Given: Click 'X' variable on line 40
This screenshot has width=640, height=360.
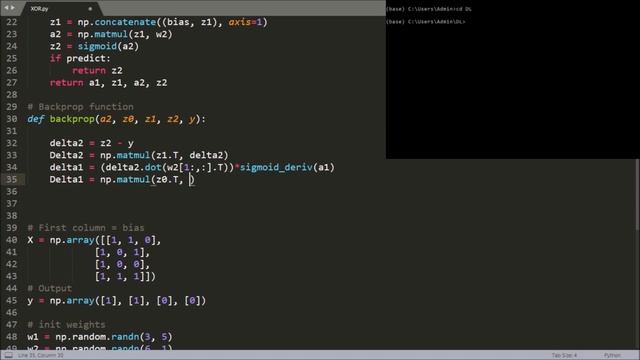Looking at the screenshot, I should tap(30, 240).
